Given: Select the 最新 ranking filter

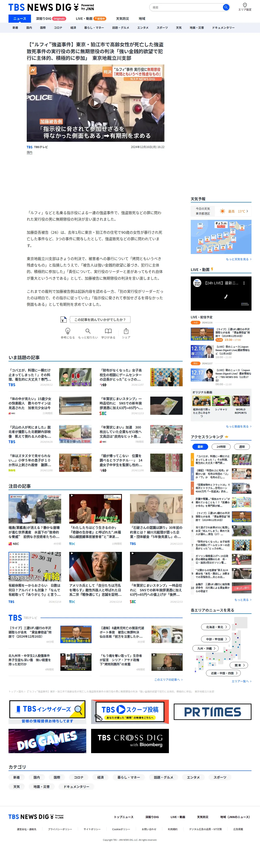Looking at the screenshot, I should (x=200, y=447).
